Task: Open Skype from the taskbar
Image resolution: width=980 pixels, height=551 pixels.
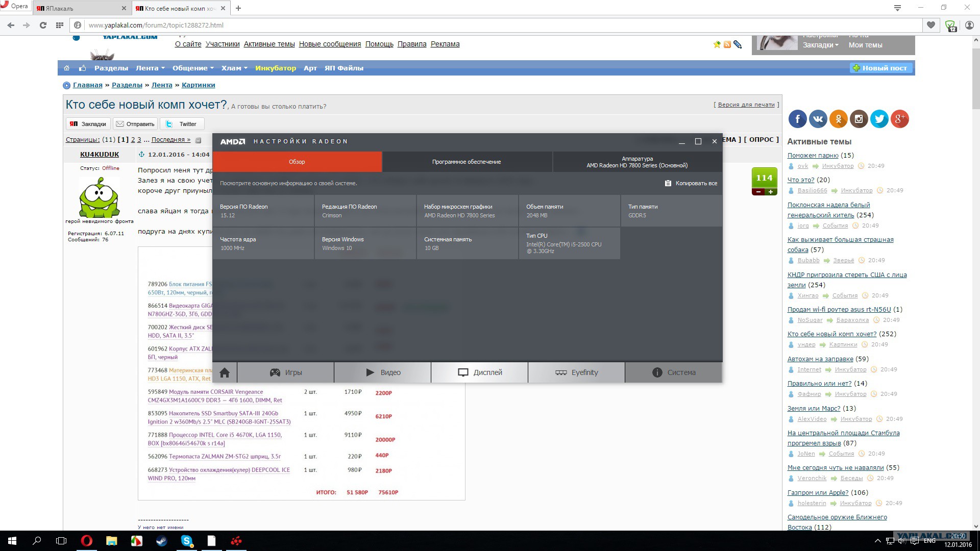Action: pyautogui.click(x=186, y=541)
